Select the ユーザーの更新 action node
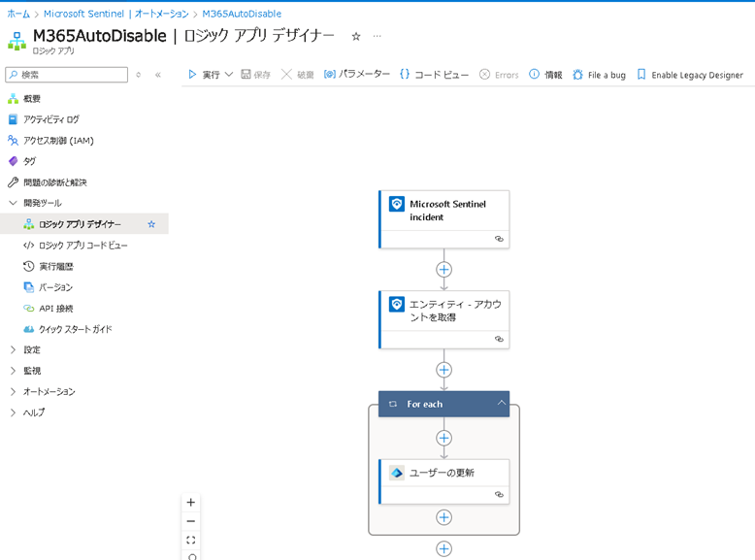Viewport: 755px width, 560px height. (443, 473)
